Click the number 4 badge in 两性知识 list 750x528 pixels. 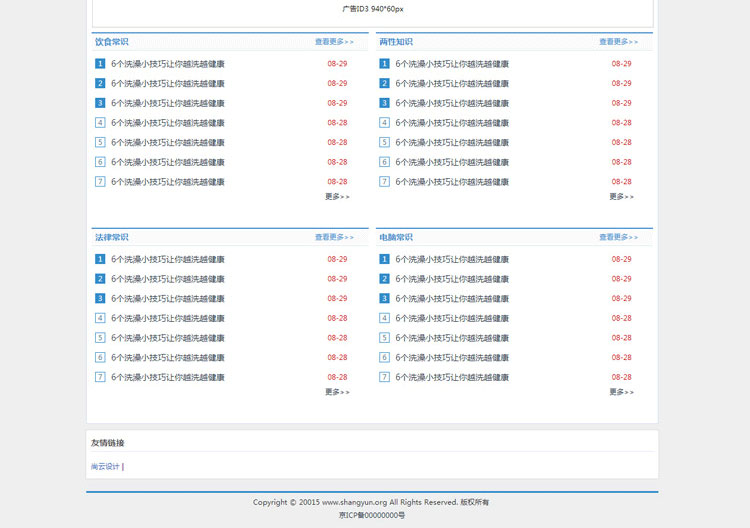coord(384,123)
